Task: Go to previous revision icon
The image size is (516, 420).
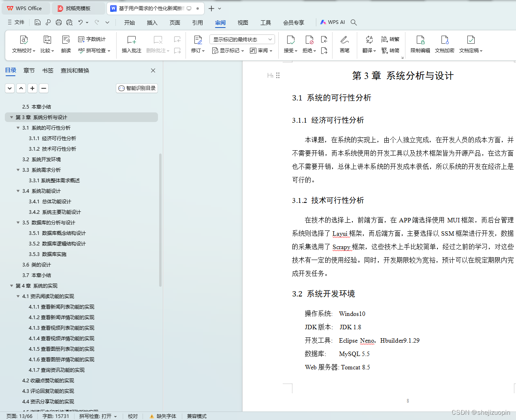Action: (x=324, y=39)
